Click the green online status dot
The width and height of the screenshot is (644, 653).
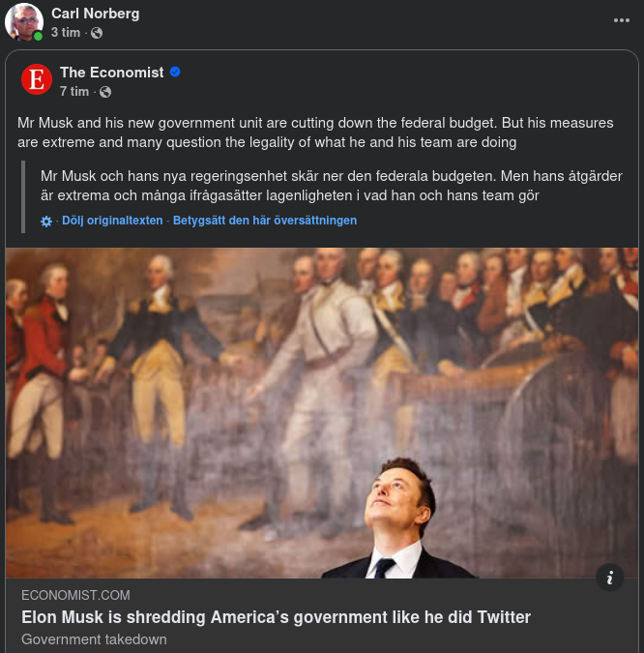point(38,36)
